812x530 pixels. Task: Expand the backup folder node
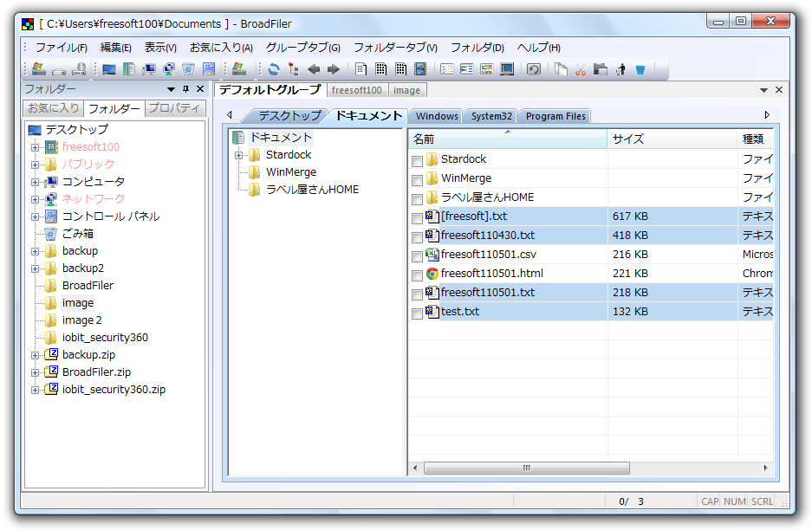pyautogui.click(x=35, y=251)
